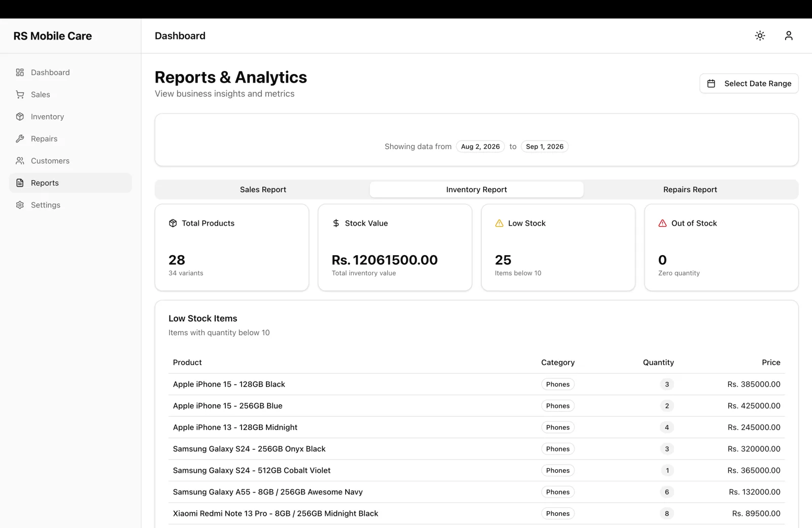
Task: Select Apple iPhone 15 - 256GB Blue product
Action: click(x=227, y=406)
